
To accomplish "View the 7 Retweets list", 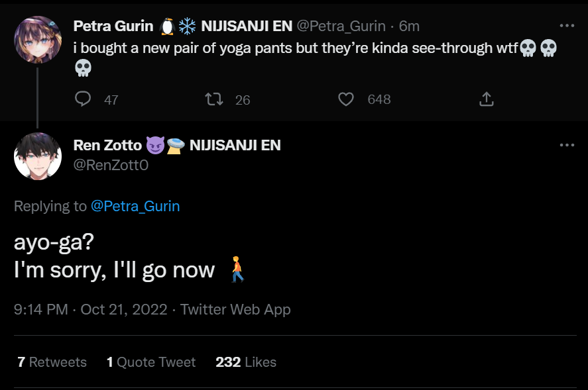I will (x=52, y=362).
